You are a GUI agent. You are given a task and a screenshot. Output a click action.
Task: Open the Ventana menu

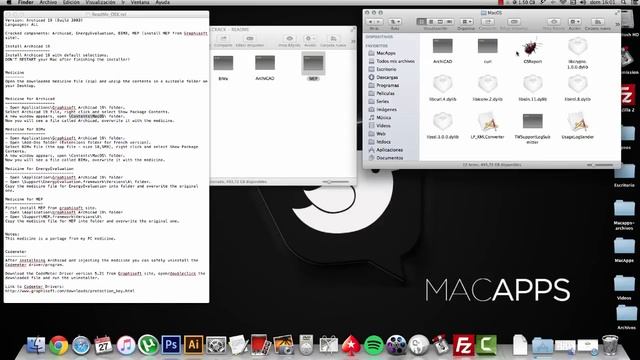click(140, 2)
